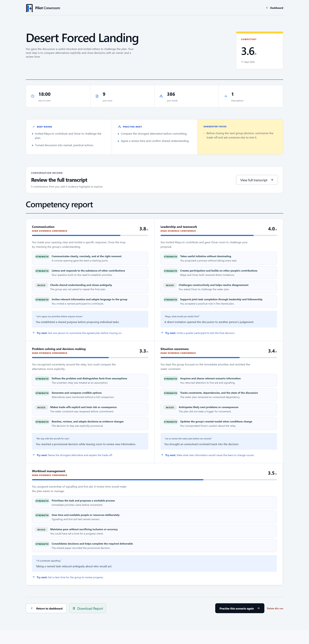Viewport: 309px width, 644px height.
Task: Click the Pilot Crewroom logo icon
Action: coord(29,8)
